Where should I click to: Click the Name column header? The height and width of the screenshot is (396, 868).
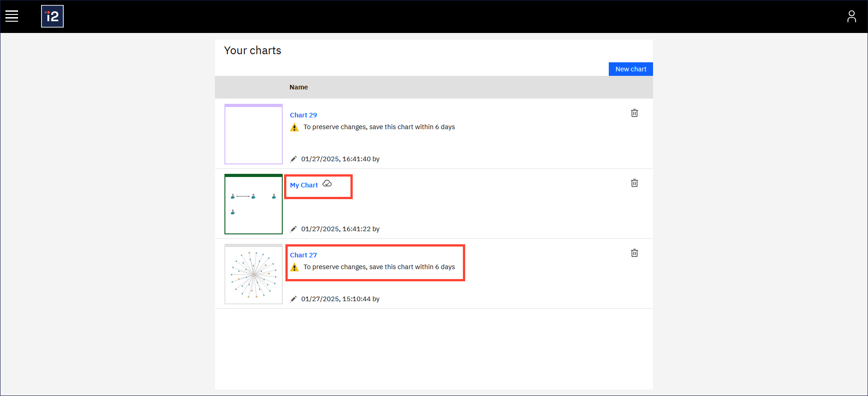[x=299, y=87]
